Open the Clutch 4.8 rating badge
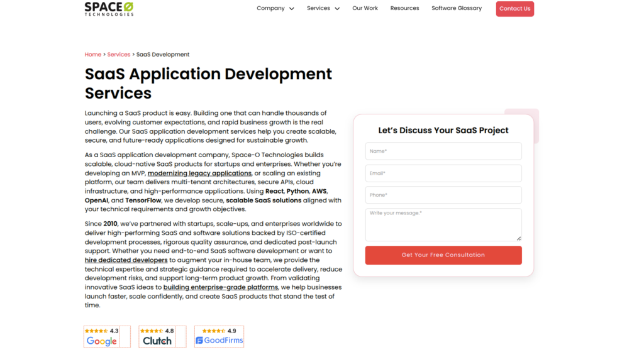The width and height of the screenshot is (644, 357). coord(162,337)
